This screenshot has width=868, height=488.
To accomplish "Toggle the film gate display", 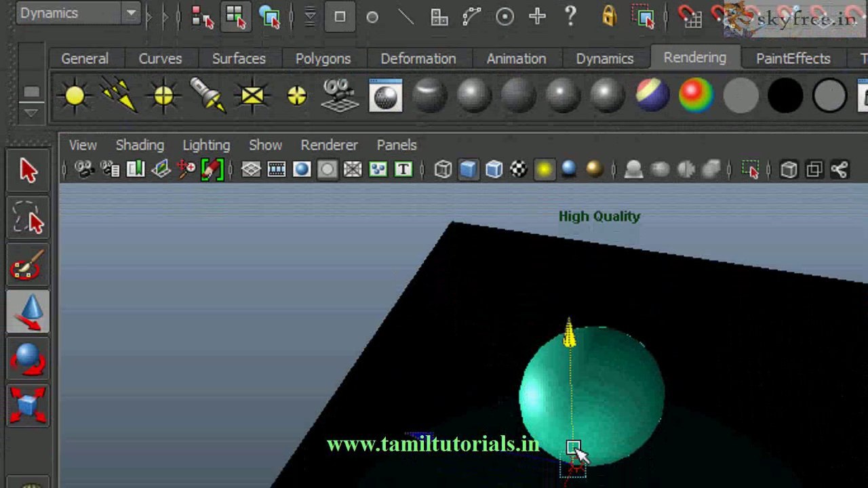I will pyautogui.click(x=277, y=169).
